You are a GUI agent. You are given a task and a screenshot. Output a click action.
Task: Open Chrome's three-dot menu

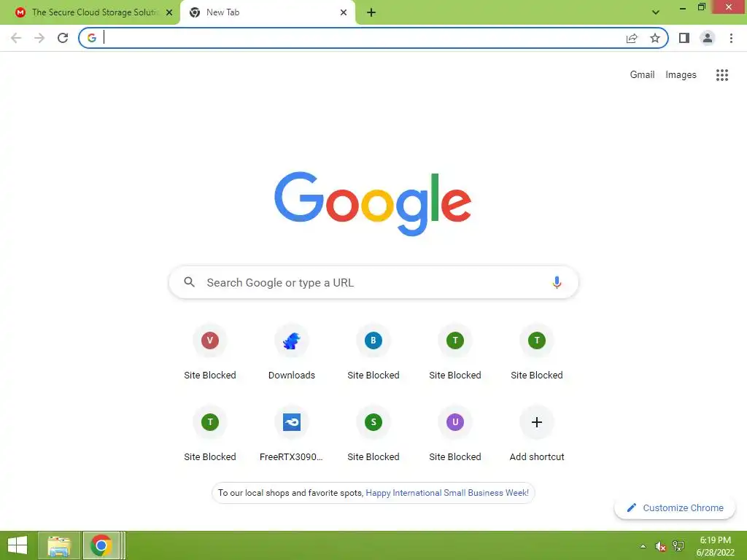[x=731, y=38]
